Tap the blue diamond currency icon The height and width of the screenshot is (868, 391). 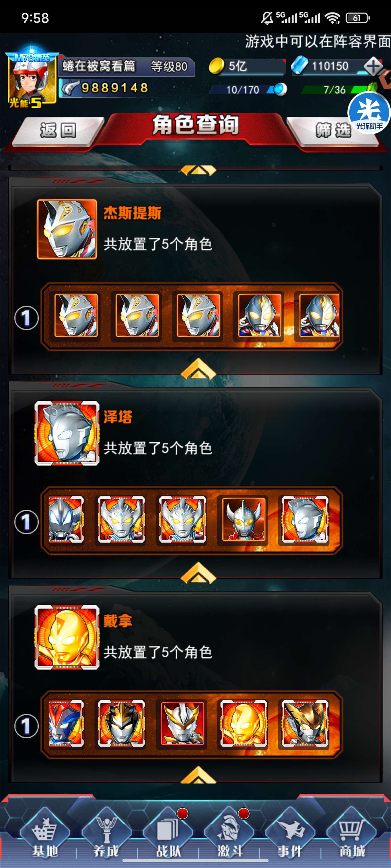(x=300, y=65)
